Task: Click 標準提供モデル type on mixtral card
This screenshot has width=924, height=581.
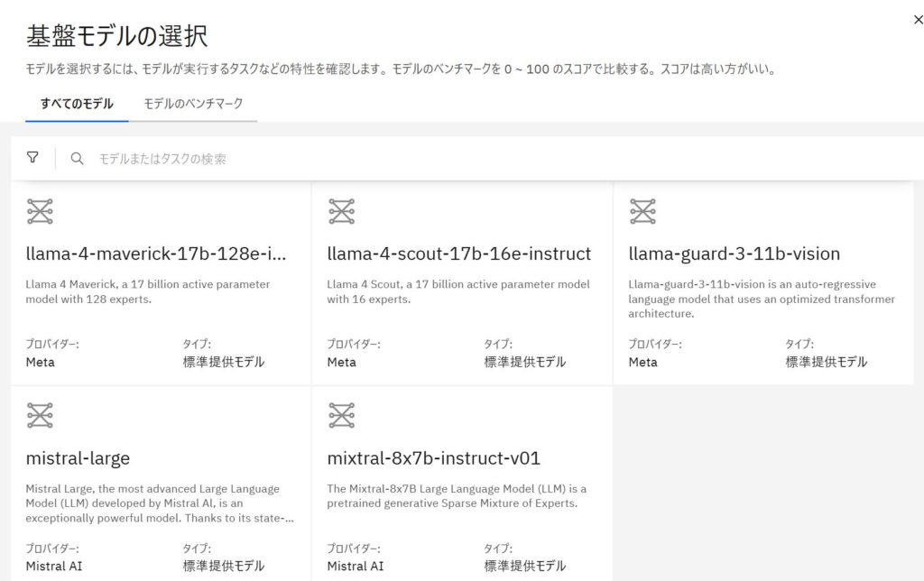Action: coord(525,567)
